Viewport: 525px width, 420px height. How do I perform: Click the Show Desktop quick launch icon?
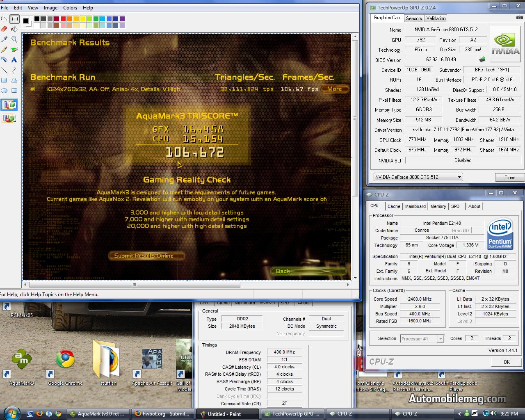click(x=30, y=413)
